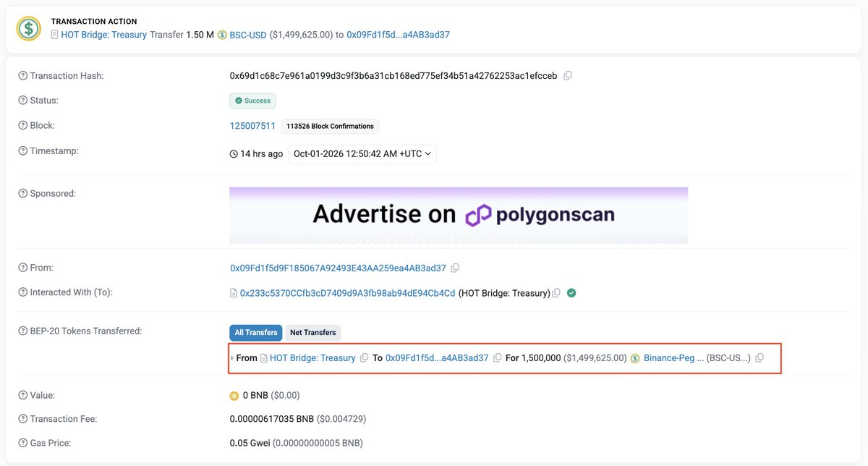Switch to Net Transfers tab
This screenshot has width=868, height=466.
coord(313,333)
